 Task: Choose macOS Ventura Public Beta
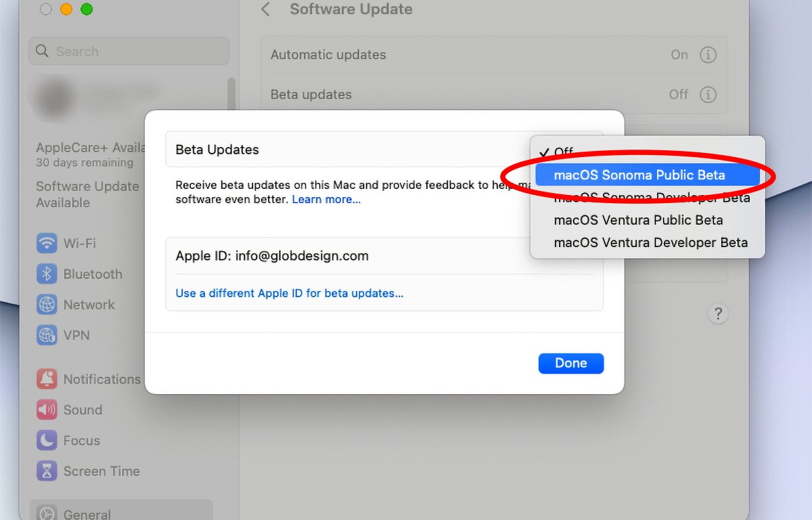coord(638,220)
